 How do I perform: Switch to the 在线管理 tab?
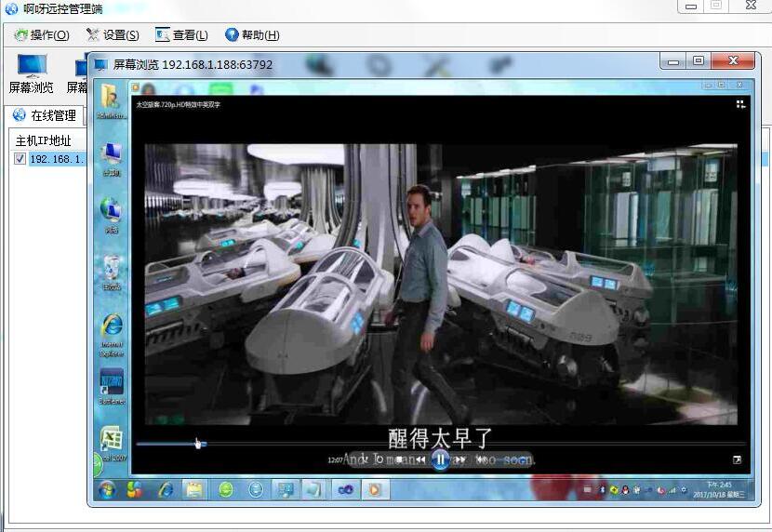45,115
